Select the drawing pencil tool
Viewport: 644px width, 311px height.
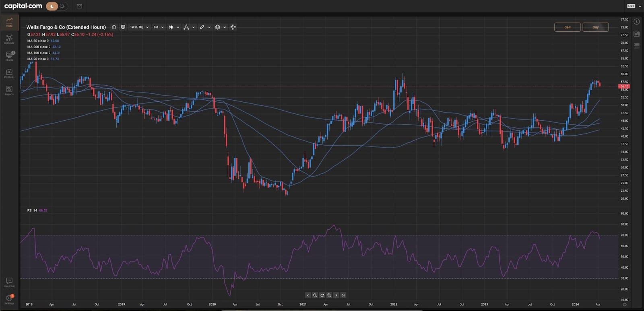[x=202, y=27]
